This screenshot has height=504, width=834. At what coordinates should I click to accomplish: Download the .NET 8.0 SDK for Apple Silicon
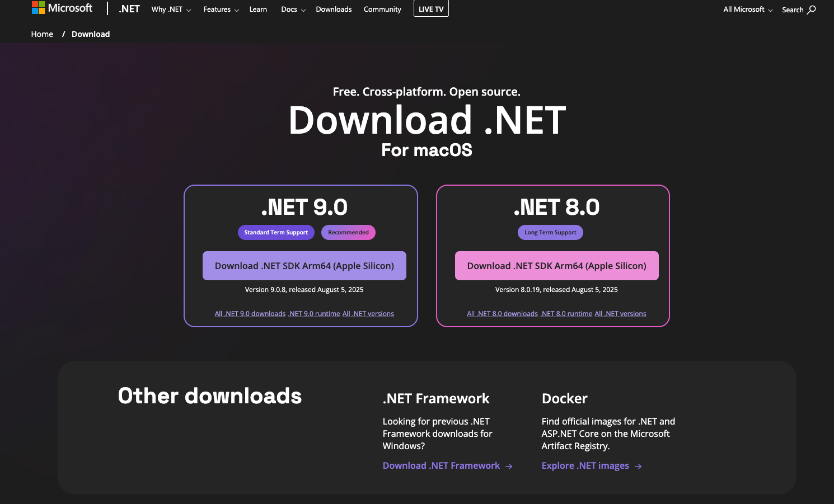click(556, 265)
